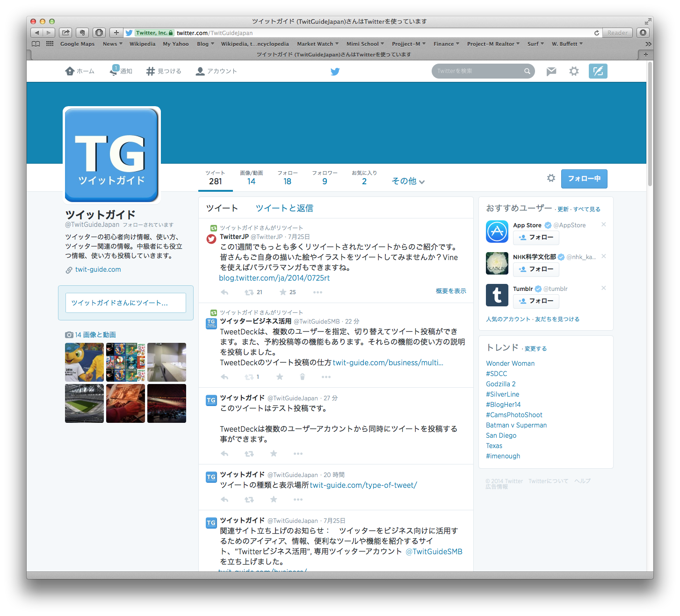Click the Twitter bird logo in header

pos(335,72)
